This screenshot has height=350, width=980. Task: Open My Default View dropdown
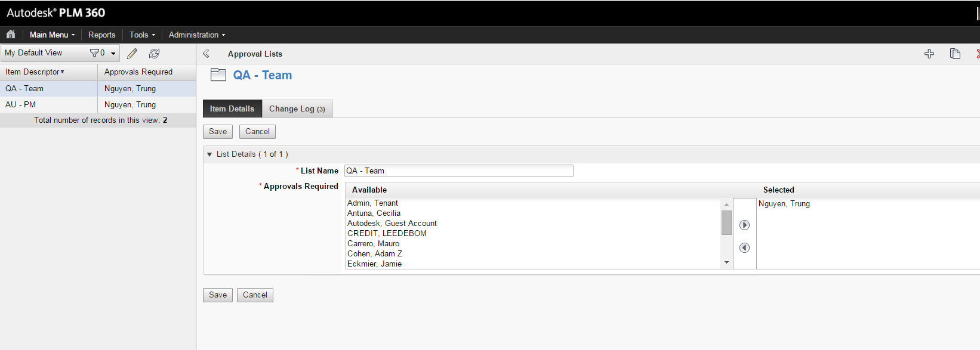click(60, 53)
